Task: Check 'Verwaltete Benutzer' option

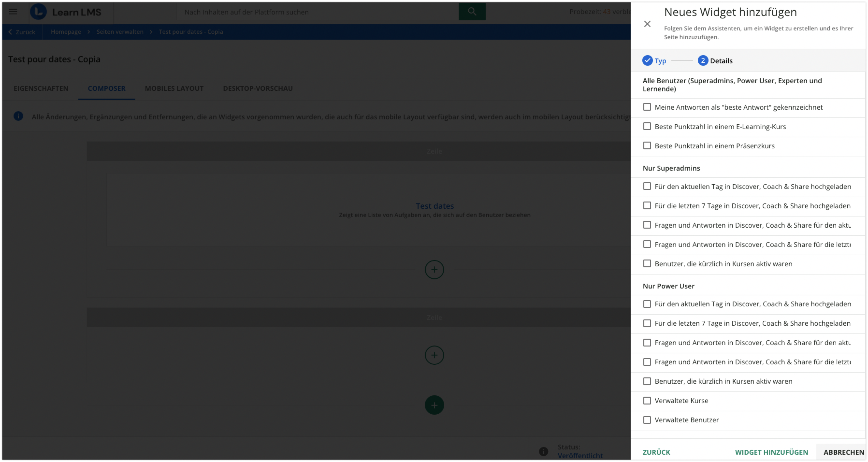Action: pyautogui.click(x=647, y=420)
